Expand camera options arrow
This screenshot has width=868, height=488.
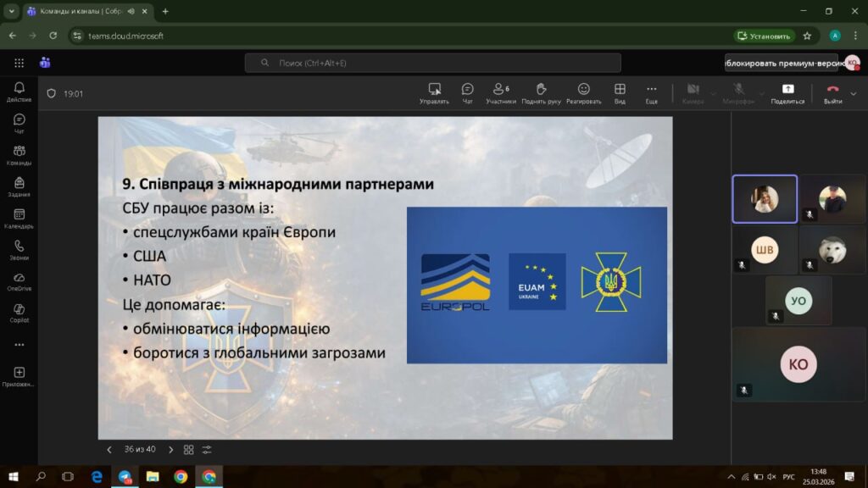tap(714, 93)
